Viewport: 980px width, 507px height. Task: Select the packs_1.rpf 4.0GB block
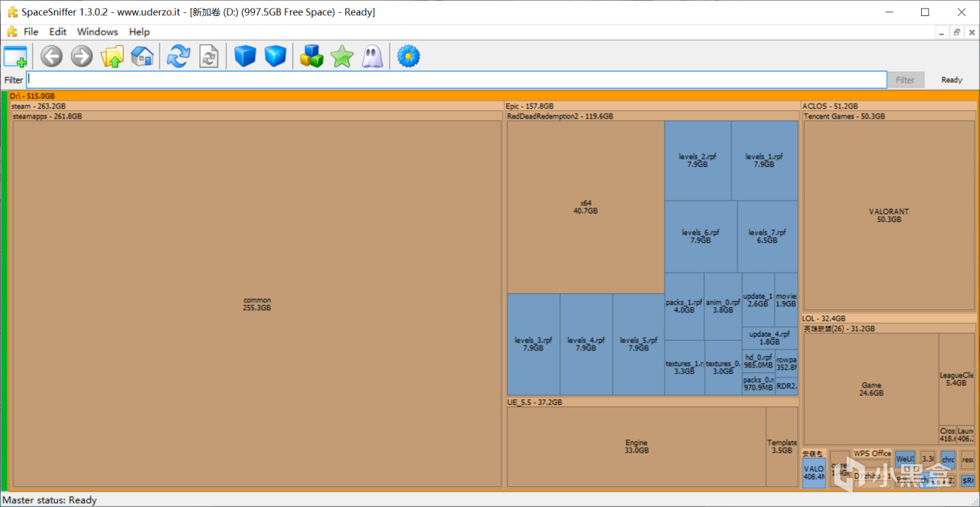(x=684, y=306)
